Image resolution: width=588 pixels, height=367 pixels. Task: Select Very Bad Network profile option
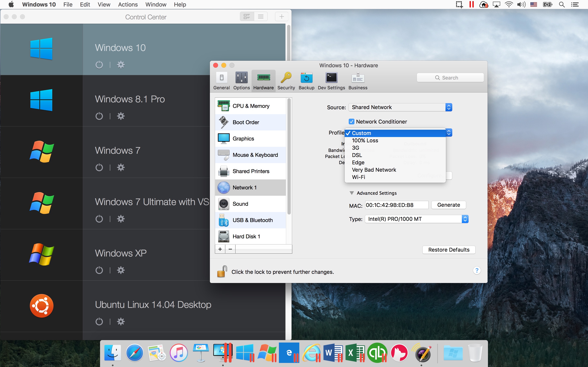[x=374, y=170]
